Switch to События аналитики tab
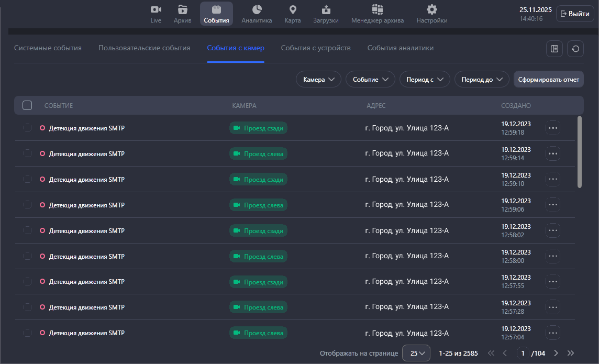599x364 pixels. pyautogui.click(x=400, y=48)
